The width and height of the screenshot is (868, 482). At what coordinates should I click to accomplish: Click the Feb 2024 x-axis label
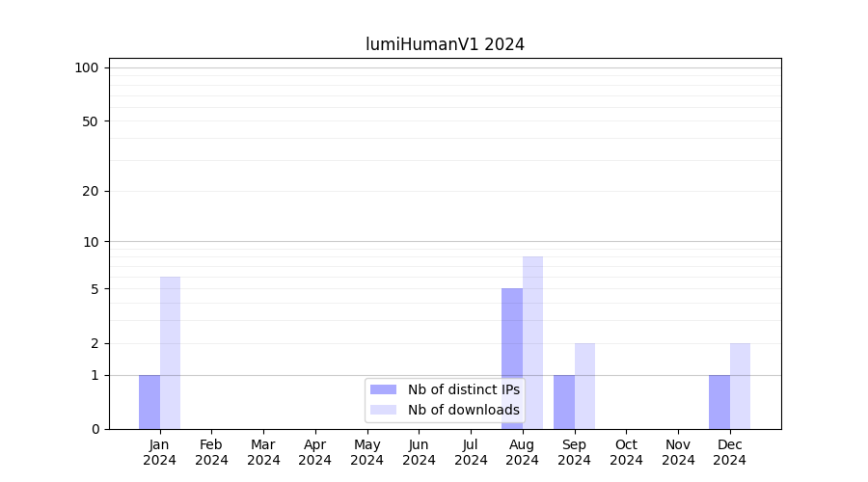(211, 452)
